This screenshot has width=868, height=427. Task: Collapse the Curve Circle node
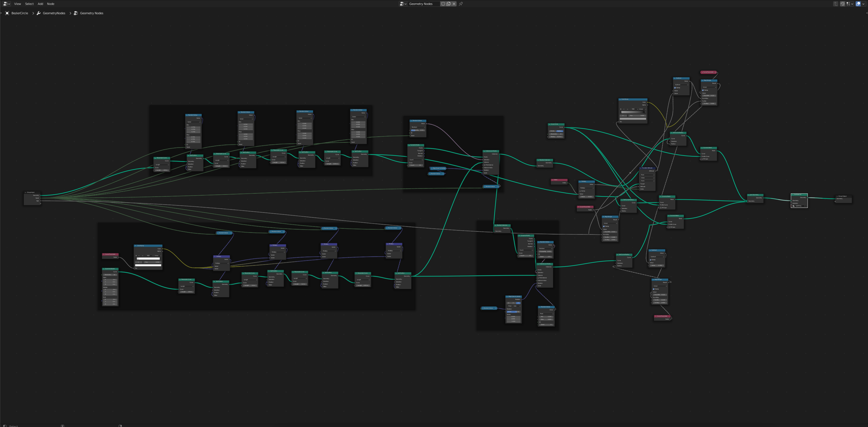[550, 124]
